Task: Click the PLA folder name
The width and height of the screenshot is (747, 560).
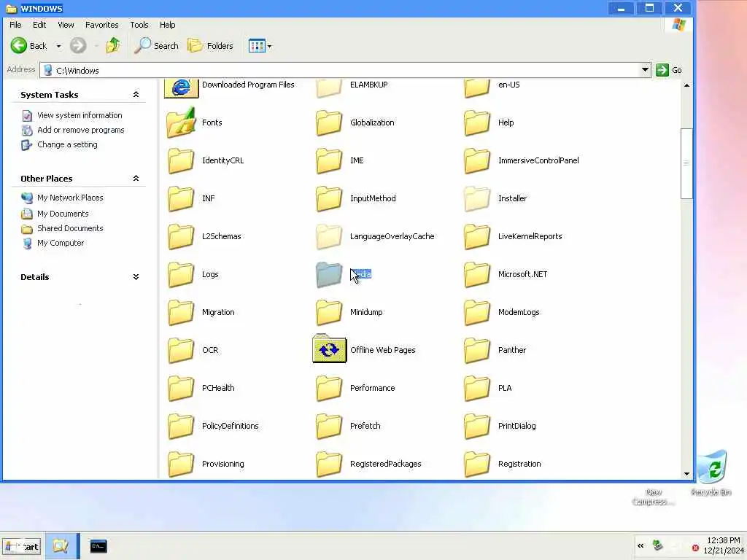Action: coord(505,388)
